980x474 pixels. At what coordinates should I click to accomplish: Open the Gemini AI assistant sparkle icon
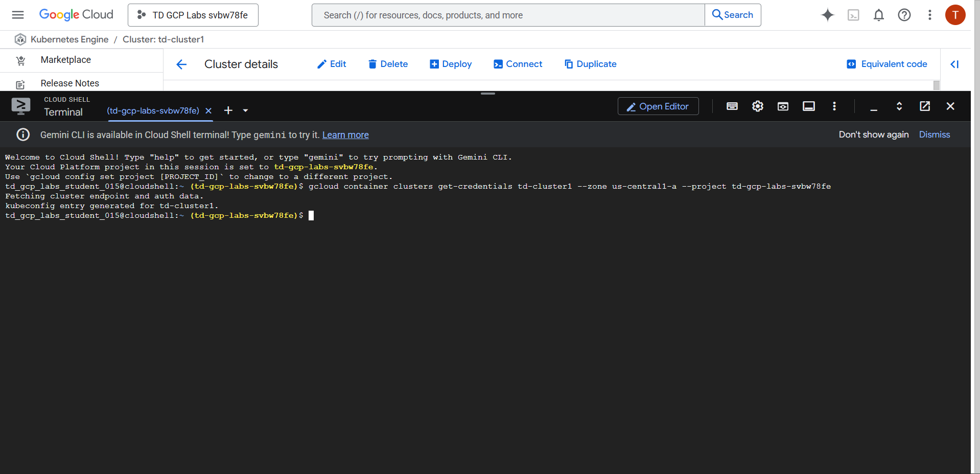click(x=827, y=15)
